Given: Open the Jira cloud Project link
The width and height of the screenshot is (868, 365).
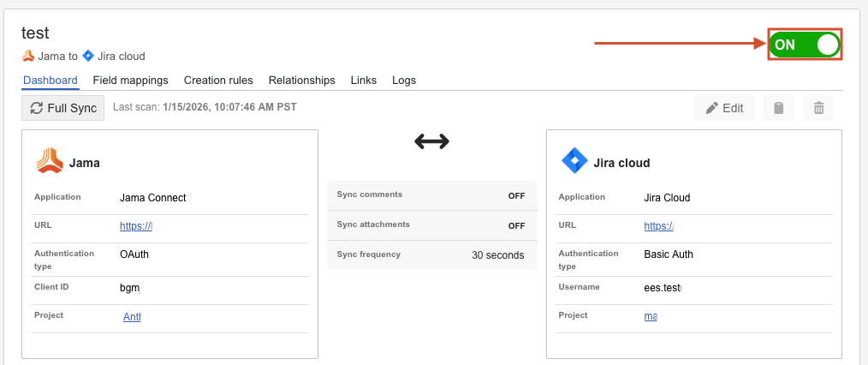Looking at the screenshot, I should coord(651,317).
